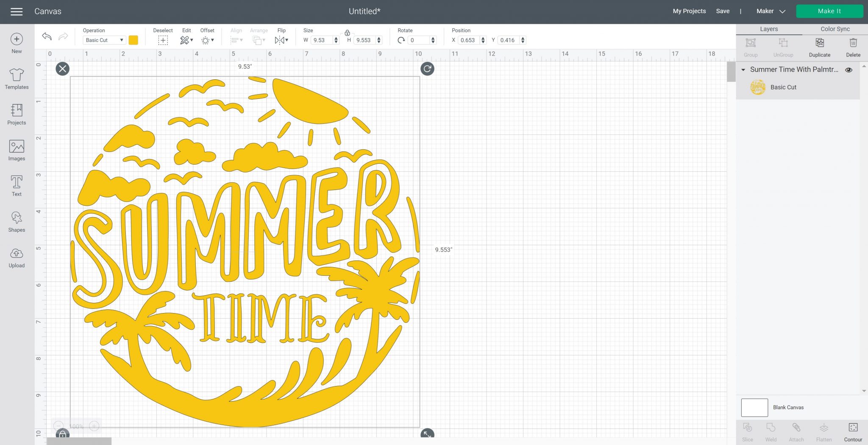Undo the last action
Image resolution: width=868 pixels, height=445 pixels.
coord(47,36)
